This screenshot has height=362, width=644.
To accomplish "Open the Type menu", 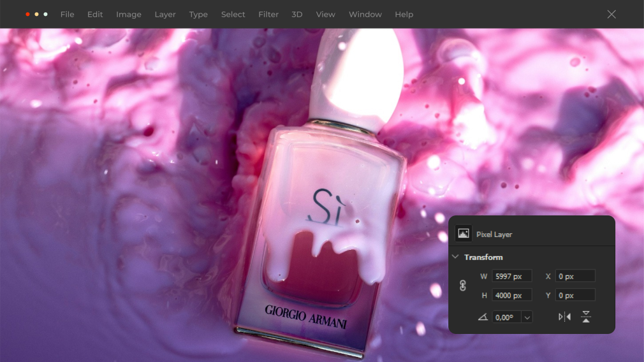I will pos(198,15).
